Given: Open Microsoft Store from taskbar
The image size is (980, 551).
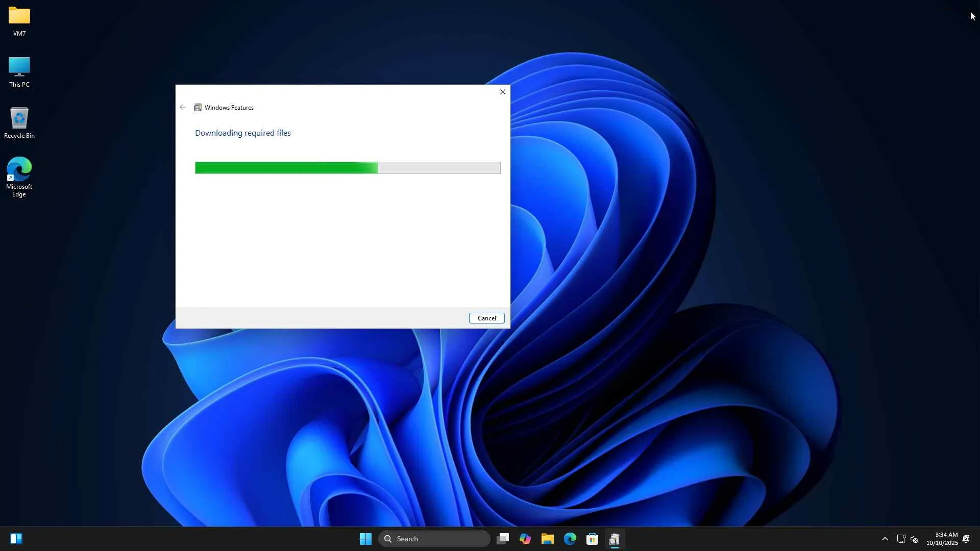Looking at the screenshot, I should 592,539.
